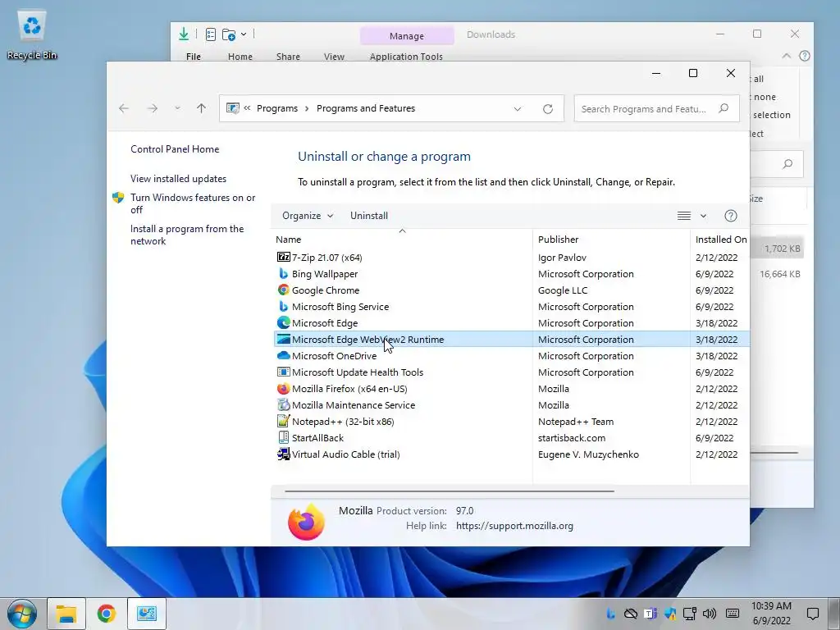Open the File tab in Downloads window
840x630 pixels.
coord(194,57)
